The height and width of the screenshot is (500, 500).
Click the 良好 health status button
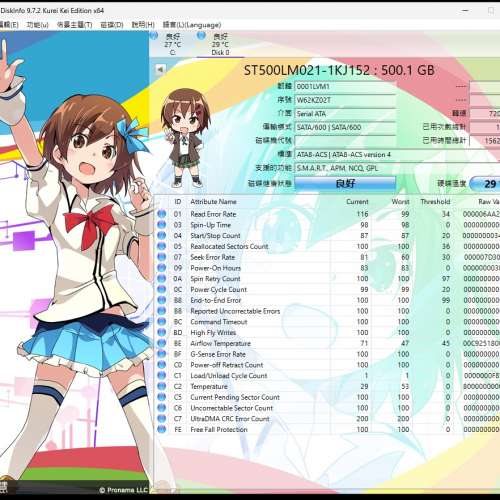pyautogui.click(x=345, y=183)
